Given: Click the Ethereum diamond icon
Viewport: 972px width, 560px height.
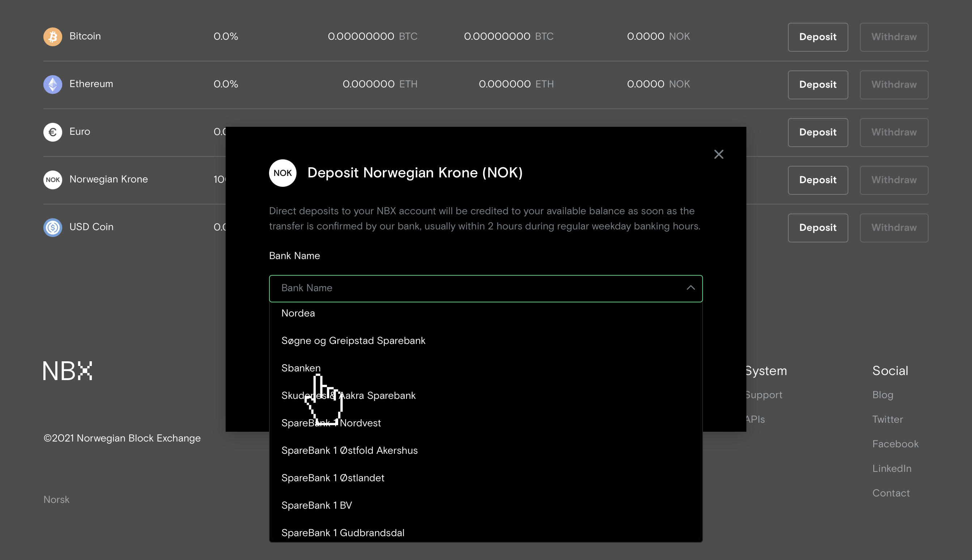Looking at the screenshot, I should [x=53, y=84].
